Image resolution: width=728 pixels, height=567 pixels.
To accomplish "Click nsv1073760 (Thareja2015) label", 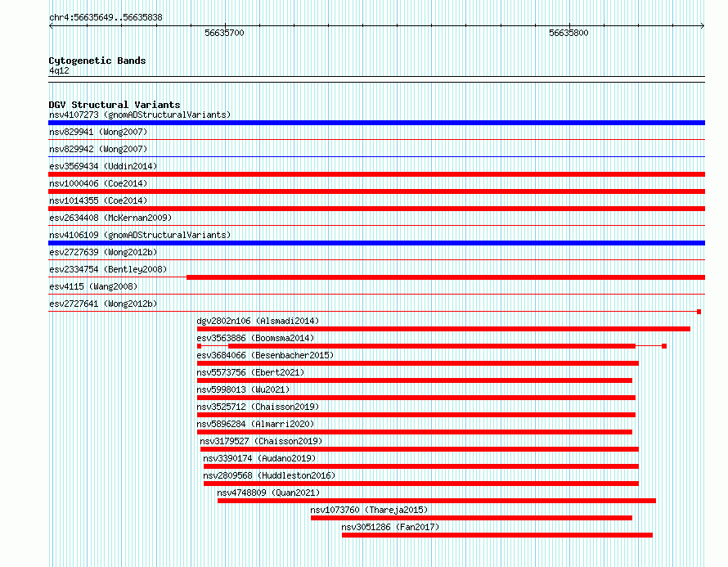I will [x=369, y=510].
